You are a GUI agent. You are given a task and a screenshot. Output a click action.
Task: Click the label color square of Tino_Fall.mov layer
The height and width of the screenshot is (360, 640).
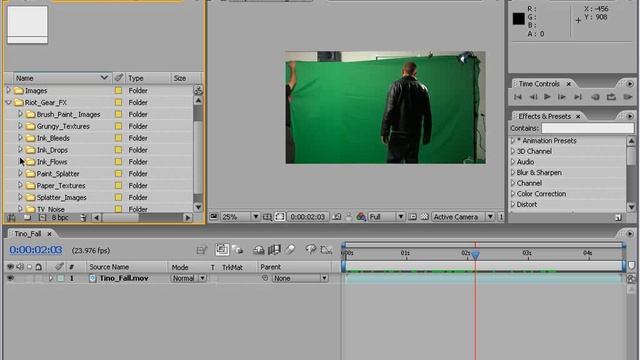(61, 278)
